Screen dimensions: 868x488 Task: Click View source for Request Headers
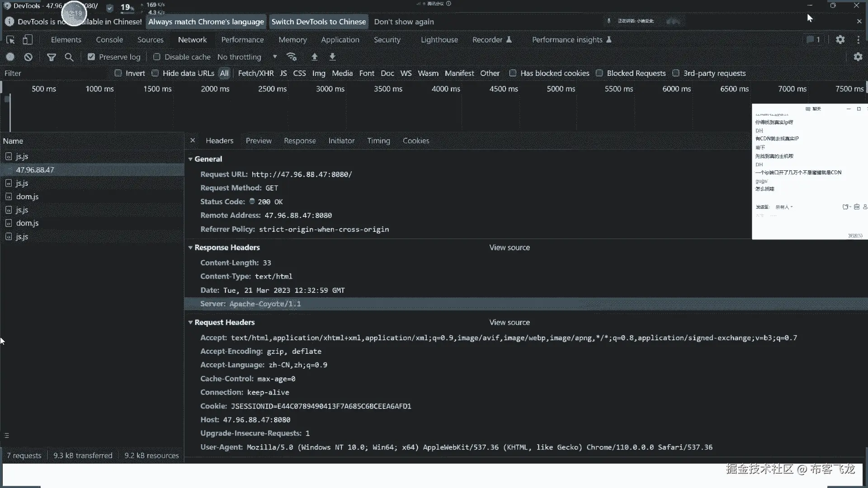click(x=509, y=322)
